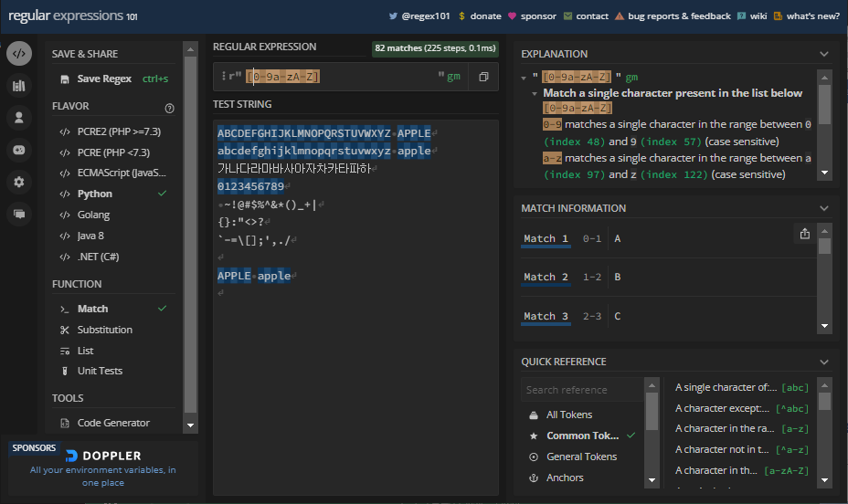
Task: Copy regex to clipboard icon
Action: click(483, 77)
